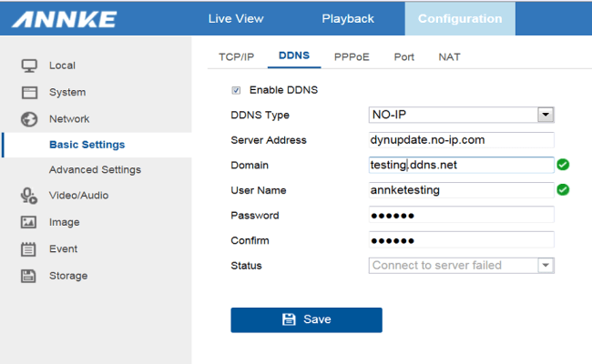
Task: Save the DDNS settings
Action: tap(306, 319)
